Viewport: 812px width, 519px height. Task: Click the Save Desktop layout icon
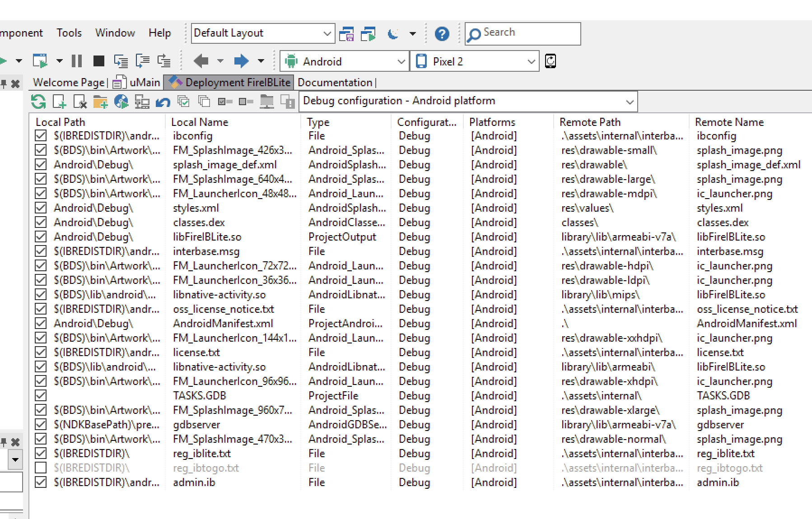(x=346, y=34)
